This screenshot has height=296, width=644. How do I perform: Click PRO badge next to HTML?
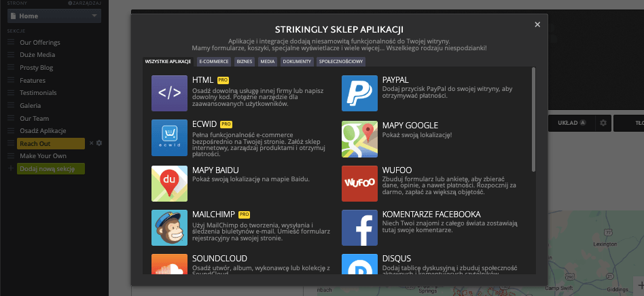pyautogui.click(x=223, y=80)
